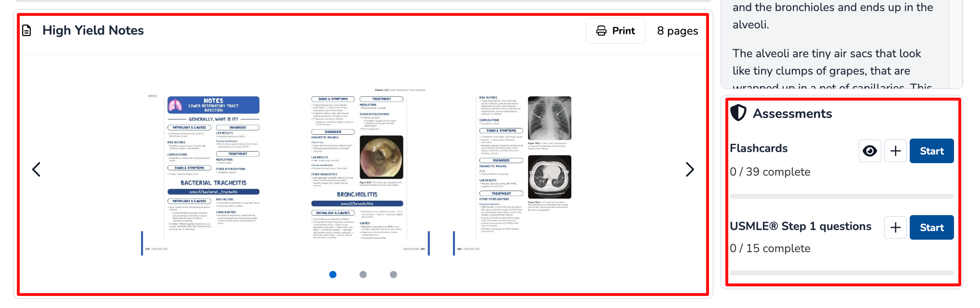980x308 pixels.
Task: Start the Flashcards assessment
Action: 931,151
